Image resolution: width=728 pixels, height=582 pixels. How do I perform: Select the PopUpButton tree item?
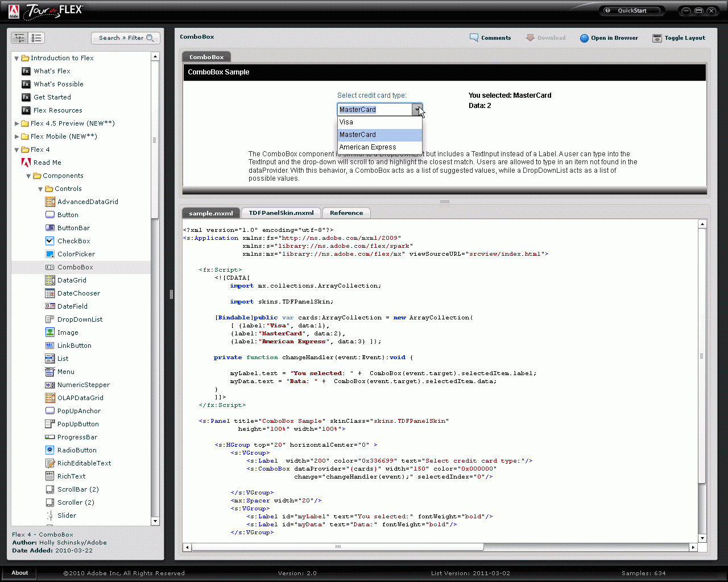coord(78,424)
